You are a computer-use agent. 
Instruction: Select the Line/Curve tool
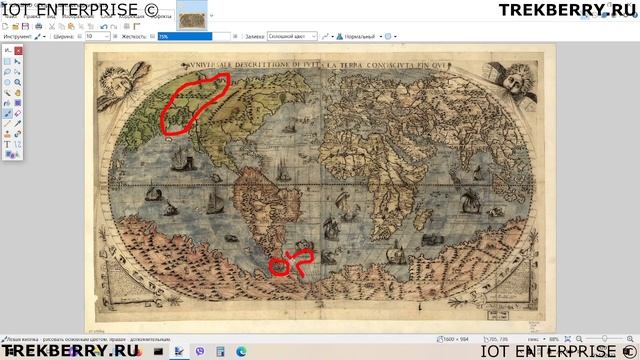[18, 144]
